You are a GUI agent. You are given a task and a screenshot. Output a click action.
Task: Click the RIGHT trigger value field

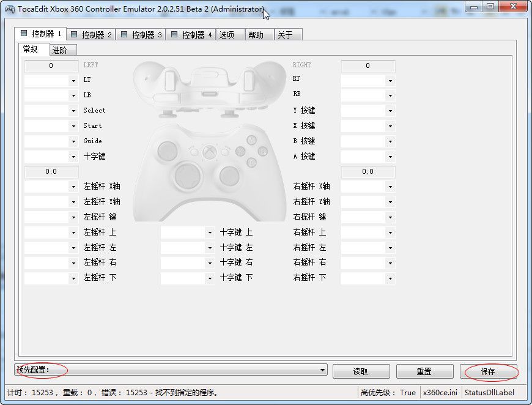point(368,66)
